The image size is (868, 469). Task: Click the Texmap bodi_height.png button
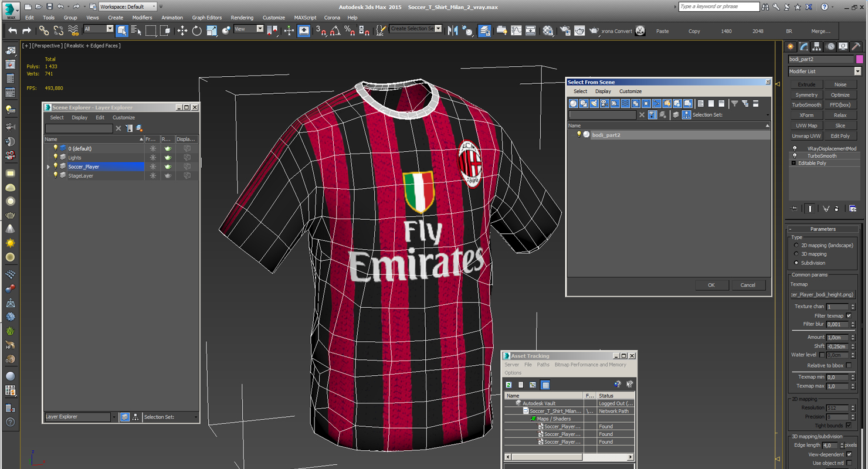tap(822, 295)
